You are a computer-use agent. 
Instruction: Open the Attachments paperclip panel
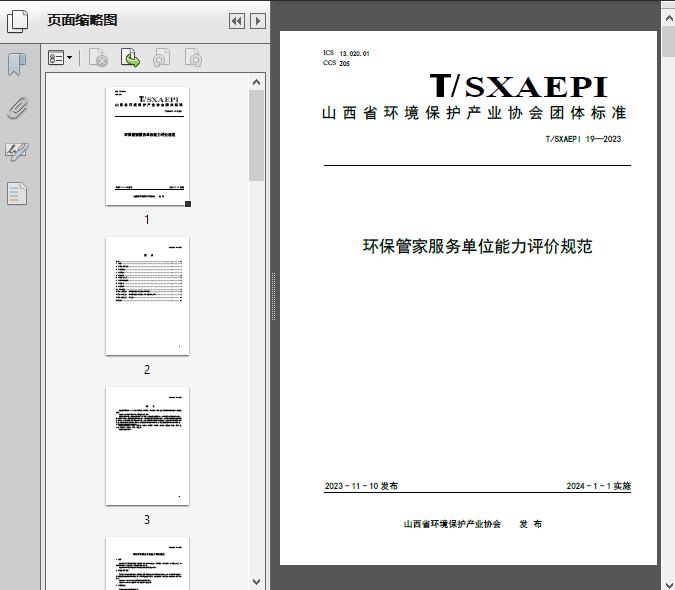point(17,108)
